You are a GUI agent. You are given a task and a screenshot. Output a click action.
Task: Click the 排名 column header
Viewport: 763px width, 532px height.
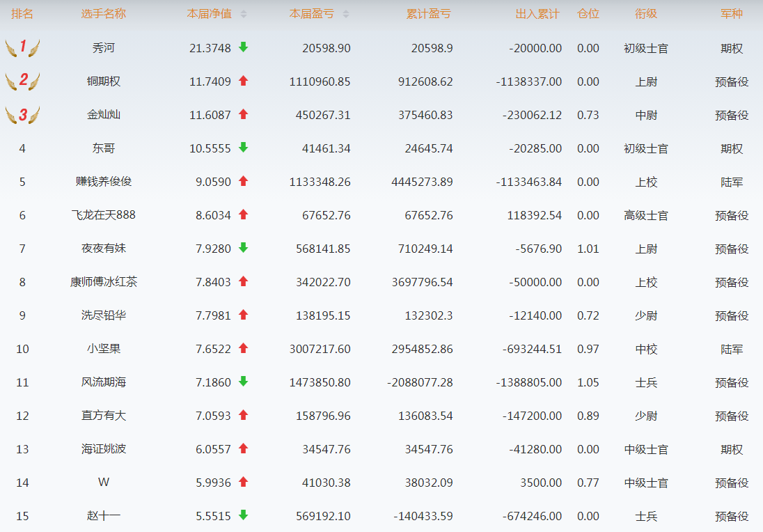[22, 14]
